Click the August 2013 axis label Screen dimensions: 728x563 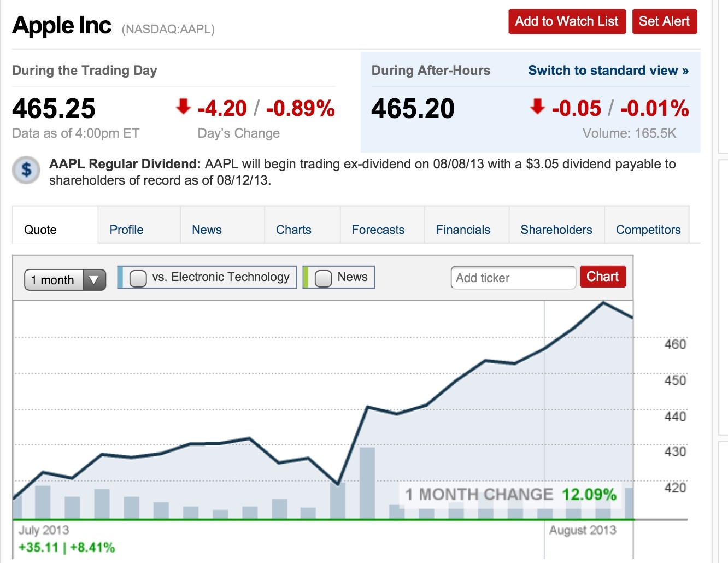[582, 530]
